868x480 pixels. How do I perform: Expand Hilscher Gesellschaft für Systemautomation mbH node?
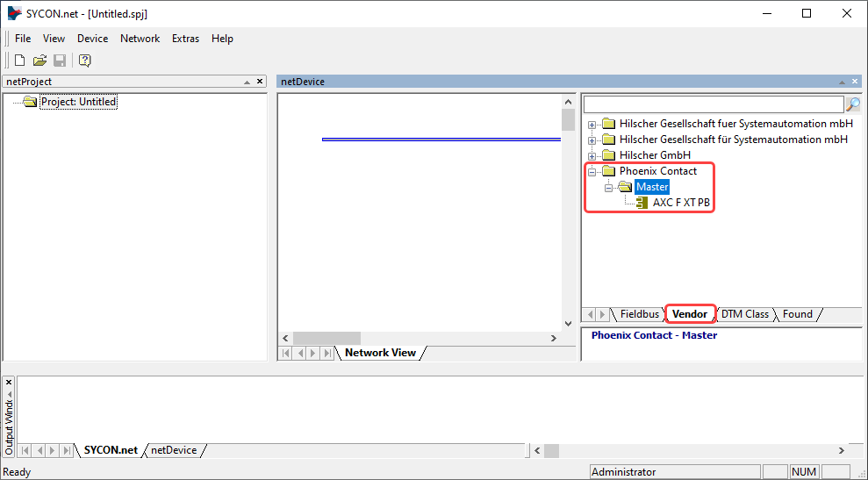(592, 140)
